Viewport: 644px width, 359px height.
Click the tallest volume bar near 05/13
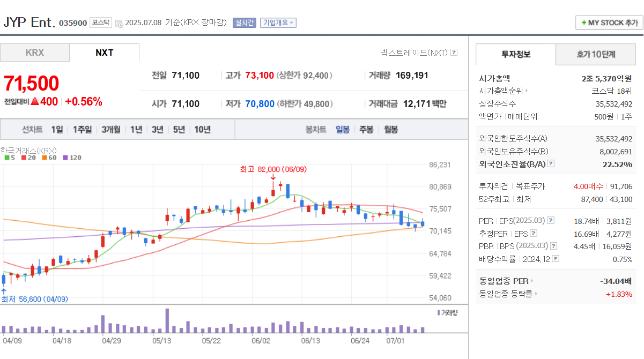[167, 320]
